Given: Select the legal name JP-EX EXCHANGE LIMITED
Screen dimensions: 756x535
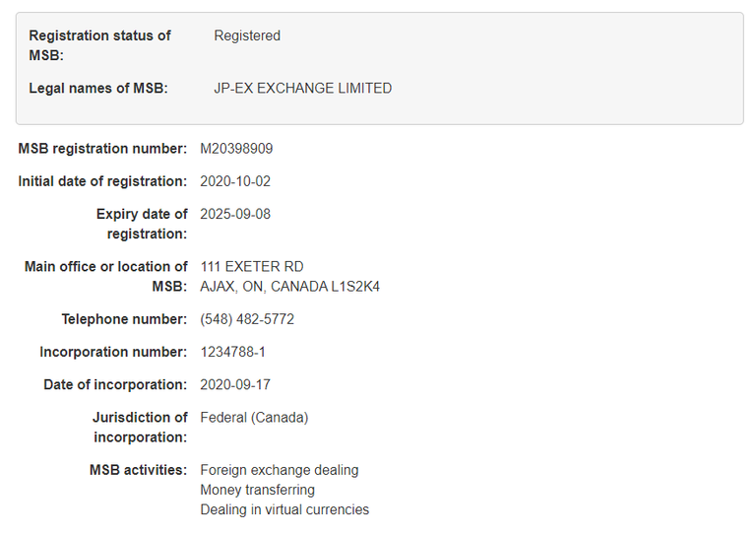Looking at the screenshot, I should [x=303, y=89].
